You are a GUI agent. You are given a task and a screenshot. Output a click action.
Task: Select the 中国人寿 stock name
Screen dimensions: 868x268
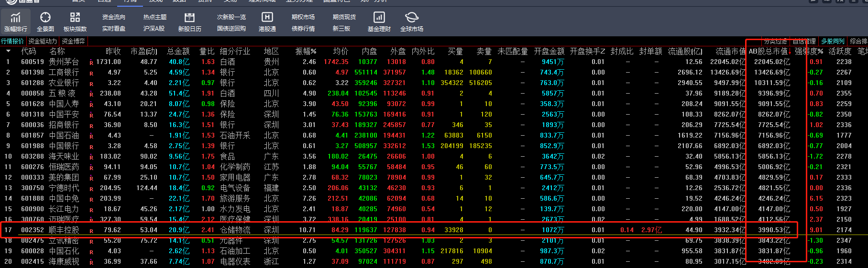click(64, 104)
